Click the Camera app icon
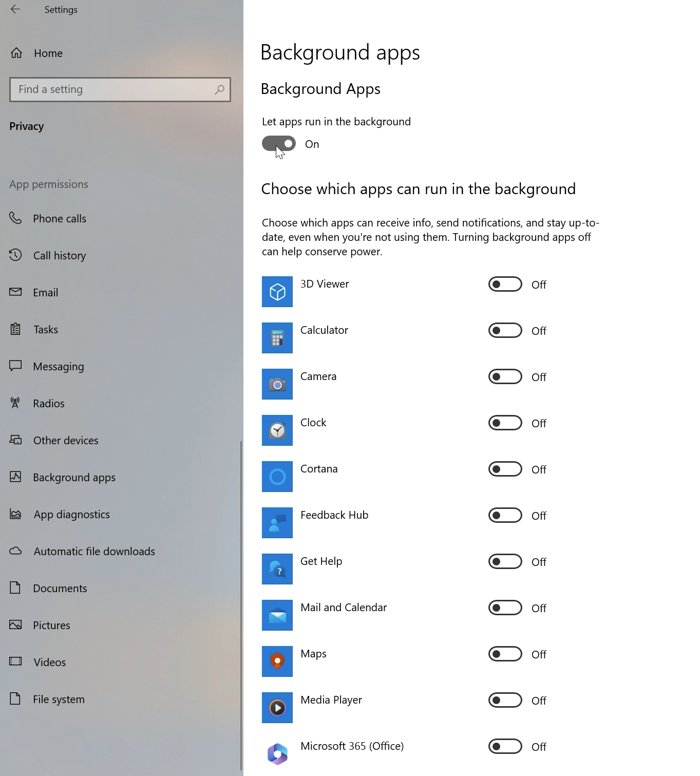The width and height of the screenshot is (700, 776). pos(277,384)
